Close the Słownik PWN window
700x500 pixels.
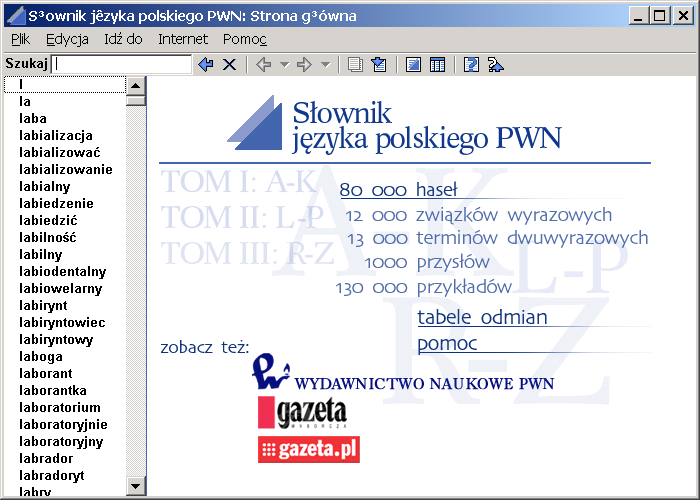tap(683, 16)
